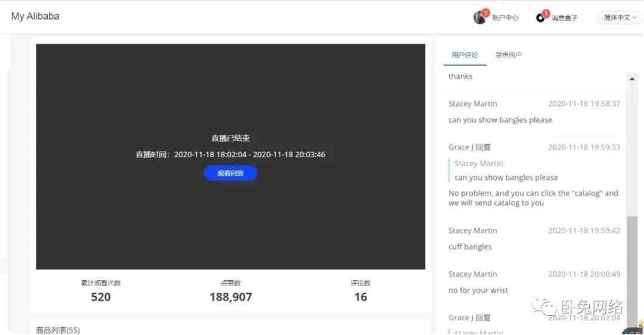Select the quoted 'can you show bangles please' inside Grace J's reply
This screenshot has width=644, height=335.
[506, 178]
